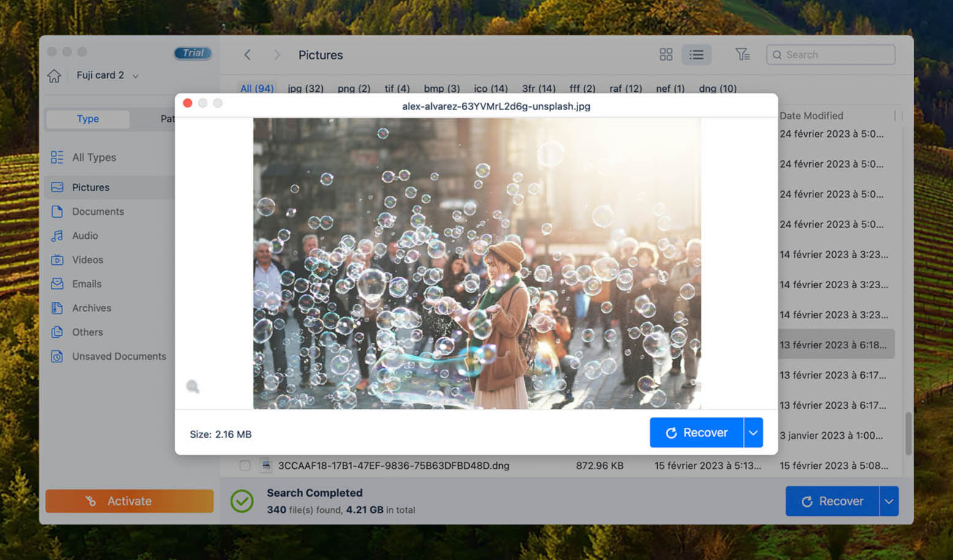Open the preview Recover options arrow
Image resolution: width=953 pixels, height=560 pixels.
coord(753,433)
